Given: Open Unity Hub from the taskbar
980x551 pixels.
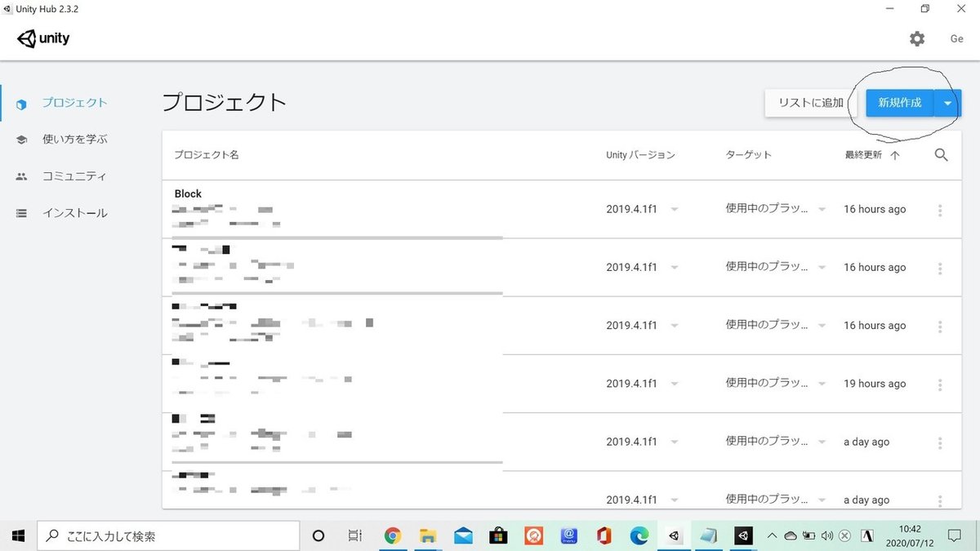Looking at the screenshot, I should click(673, 535).
